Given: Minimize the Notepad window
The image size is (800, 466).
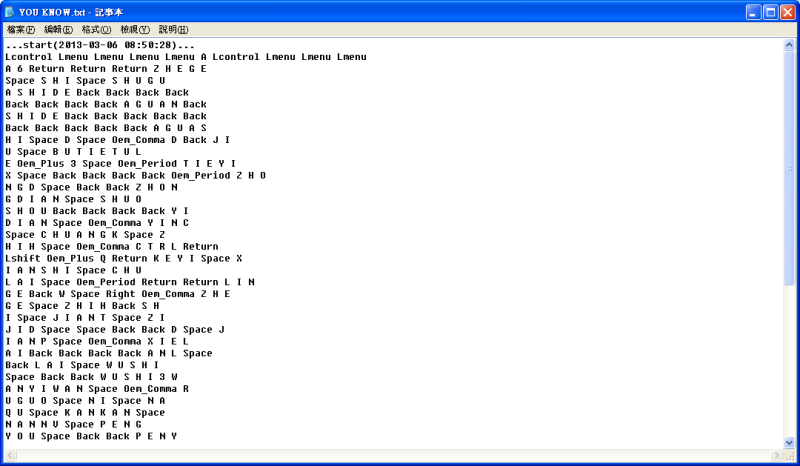Looking at the screenshot, I should coord(754,12).
